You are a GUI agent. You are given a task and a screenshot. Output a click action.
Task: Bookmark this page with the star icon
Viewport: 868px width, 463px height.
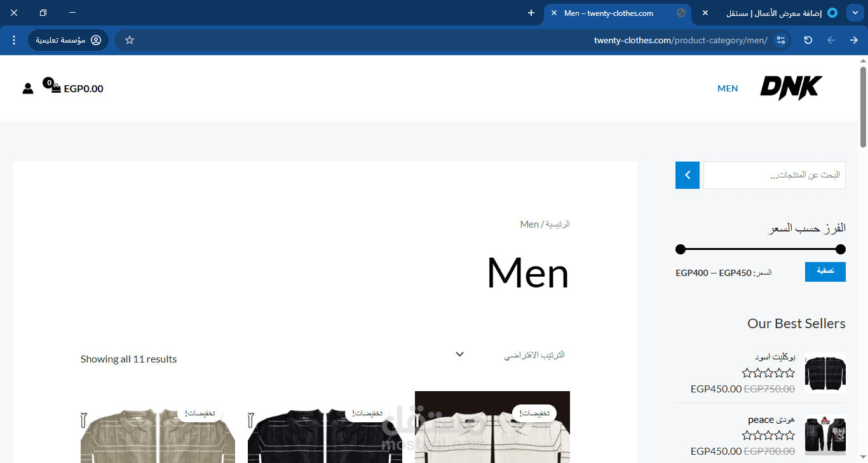[130, 40]
